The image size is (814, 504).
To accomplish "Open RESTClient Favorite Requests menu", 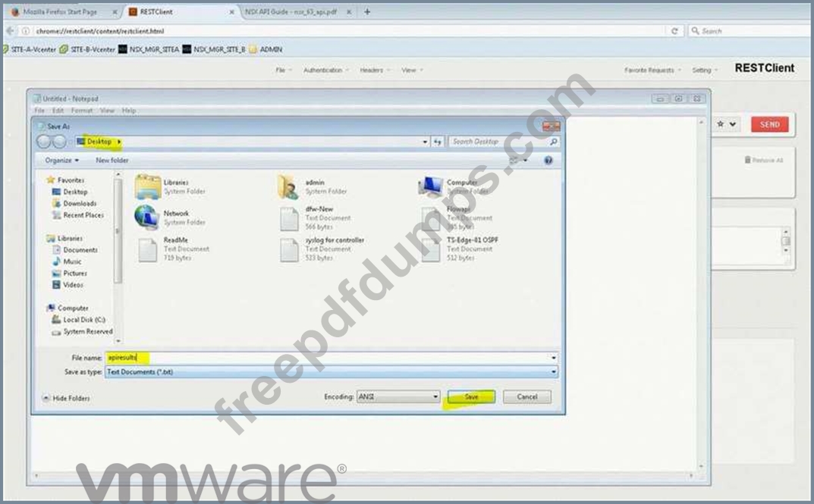I will 652,70.
